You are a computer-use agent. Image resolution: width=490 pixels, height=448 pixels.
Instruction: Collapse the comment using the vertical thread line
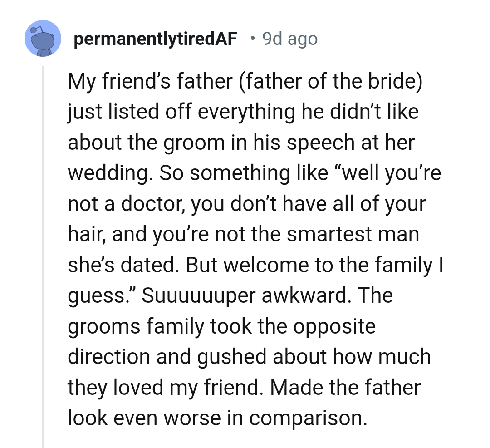pos(43,254)
